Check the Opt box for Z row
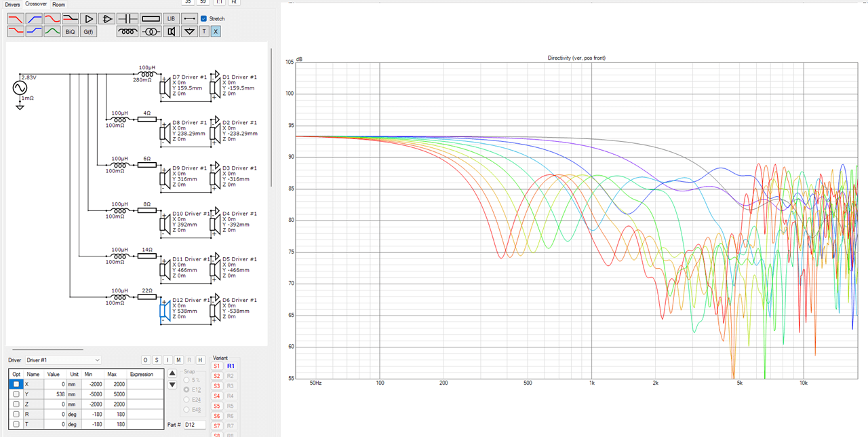 point(16,404)
